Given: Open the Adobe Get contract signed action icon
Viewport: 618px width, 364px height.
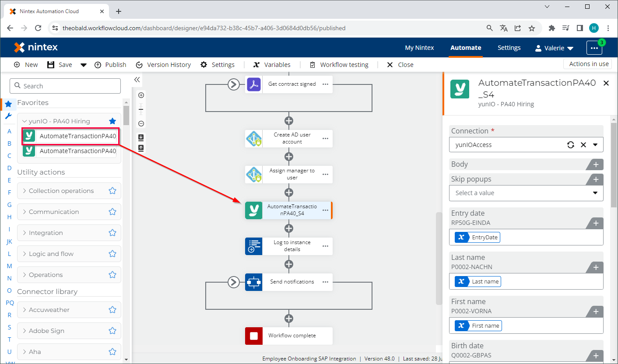Looking at the screenshot, I should pos(253,84).
